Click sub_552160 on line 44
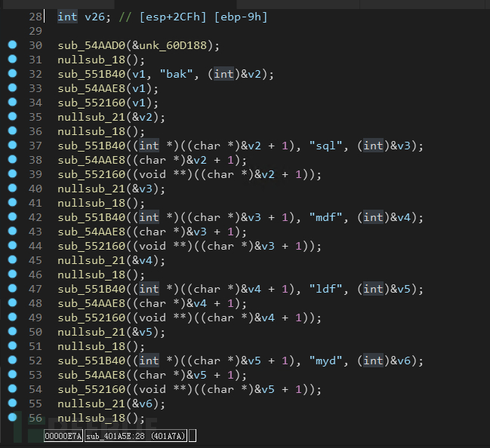The height and width of the screenshot is (448, 490). pos(91,247)
